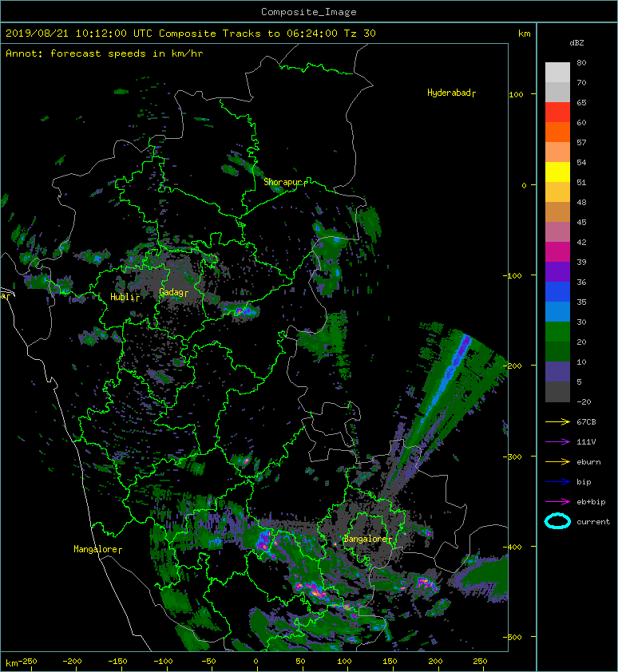Screen dimensions: 618x672
Task: Click the yellow 54 dBZ color swatch
Action: [557, 172]
